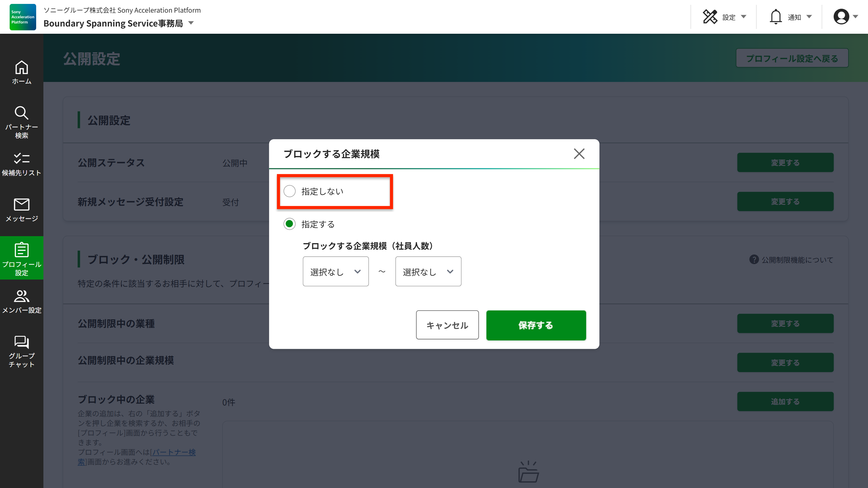
Task: Click the Home icon in sidebar
Action: point(22,68)
